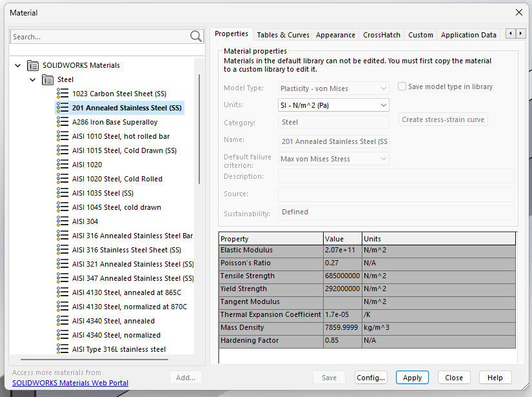This screenshot has height=397, width=532.
Task: Click the AISI Type 316L stainless steel icon
Action: pos(63,349)
